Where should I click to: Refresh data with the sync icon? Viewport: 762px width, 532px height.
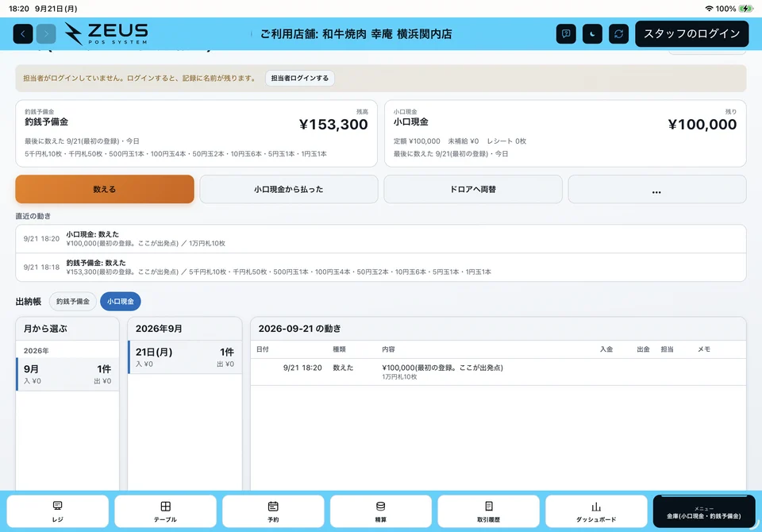(x=618, y=34)
